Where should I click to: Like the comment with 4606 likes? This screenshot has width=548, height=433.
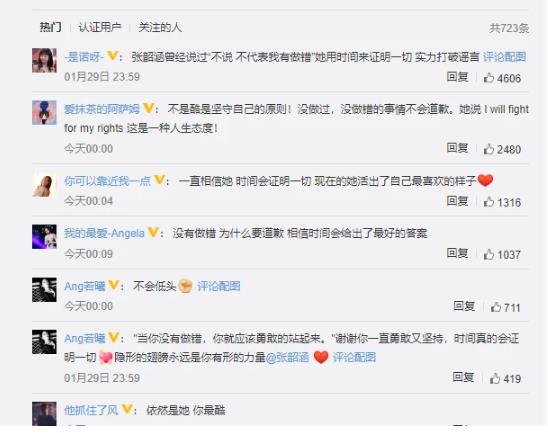[x=489, y=78]
